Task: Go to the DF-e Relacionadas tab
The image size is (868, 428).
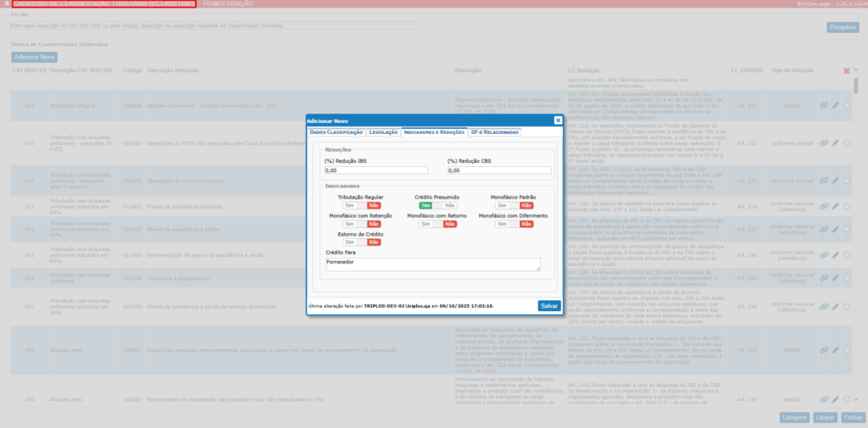Action: (495, 132)
